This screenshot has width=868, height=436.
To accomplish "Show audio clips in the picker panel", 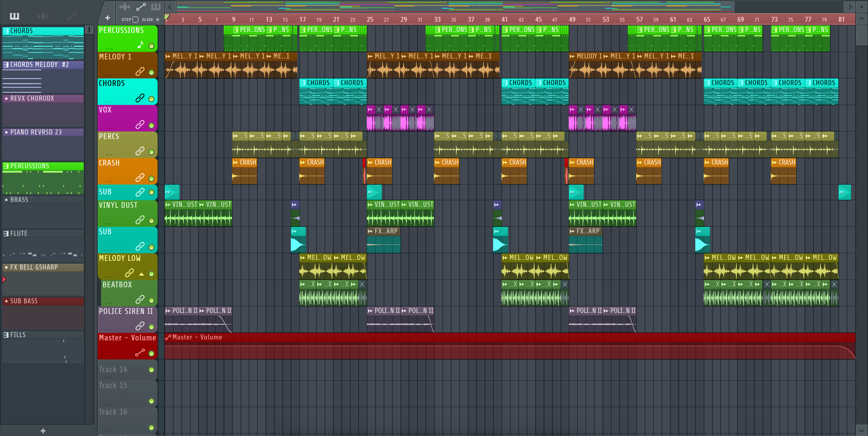I will pyautogui.click(x=43, y=16).
